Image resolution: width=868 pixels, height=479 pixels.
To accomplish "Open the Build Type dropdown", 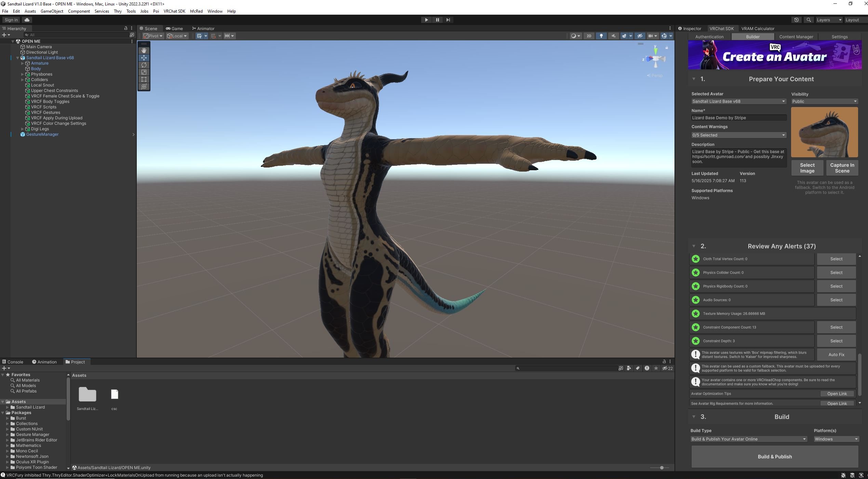I will (x=748, y=439).
